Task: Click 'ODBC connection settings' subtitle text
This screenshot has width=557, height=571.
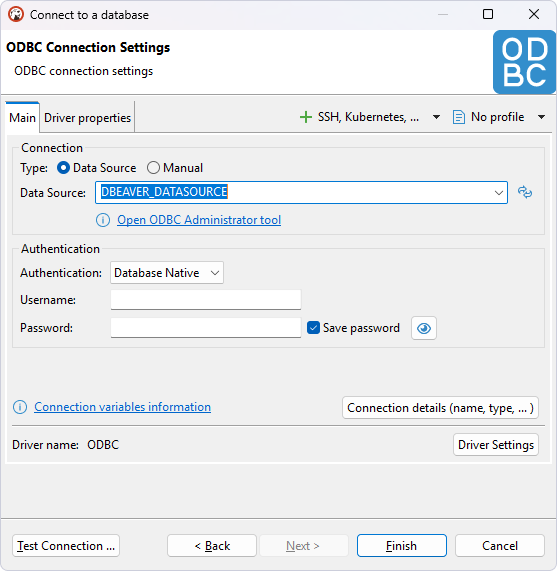Action: (x=83, y=71)
